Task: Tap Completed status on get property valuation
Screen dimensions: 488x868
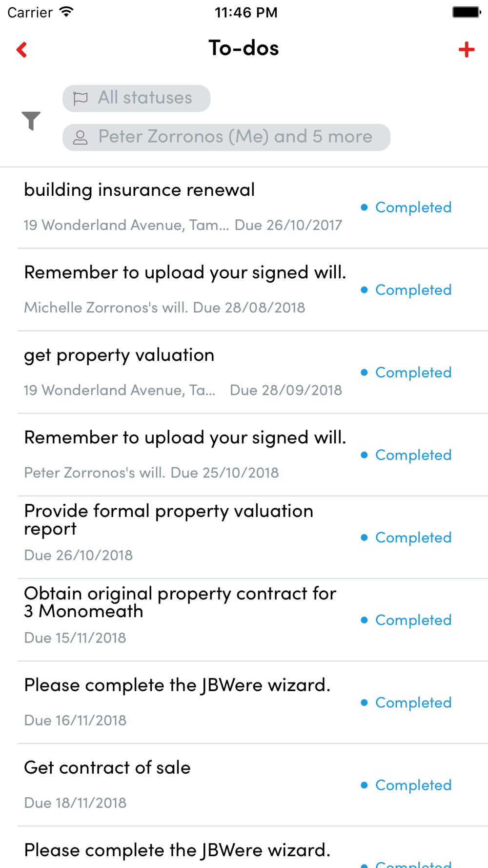Action: tap(406, 372)
